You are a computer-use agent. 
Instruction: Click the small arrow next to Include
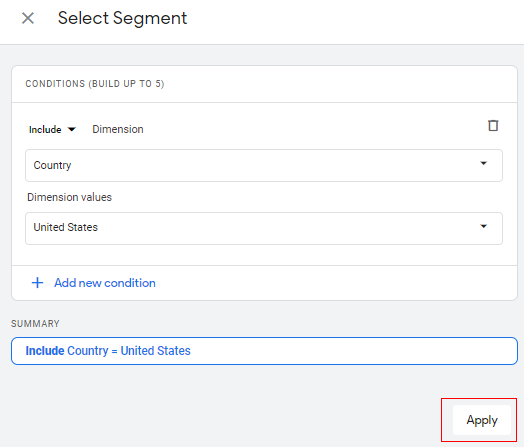[72, 129]
